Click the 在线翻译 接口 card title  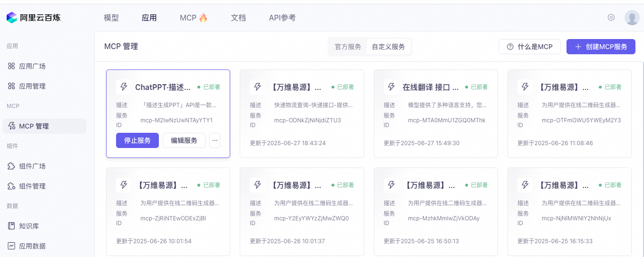click(431, 87)
